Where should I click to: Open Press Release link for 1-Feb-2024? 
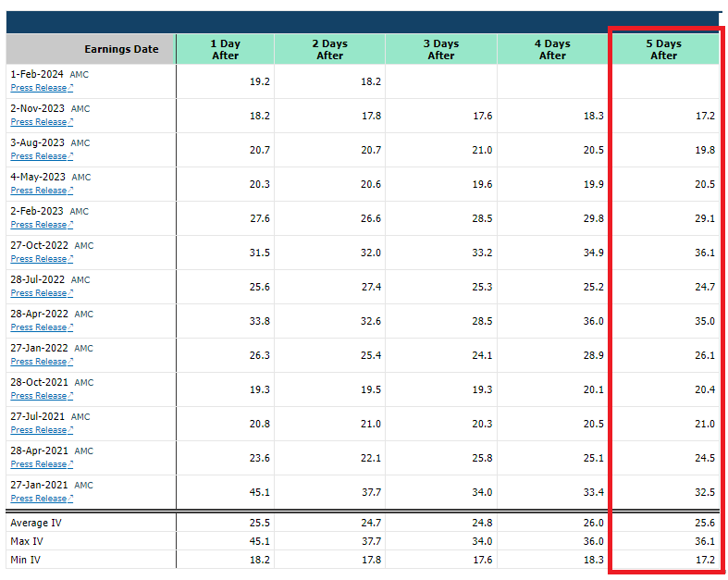pos(42,88)
